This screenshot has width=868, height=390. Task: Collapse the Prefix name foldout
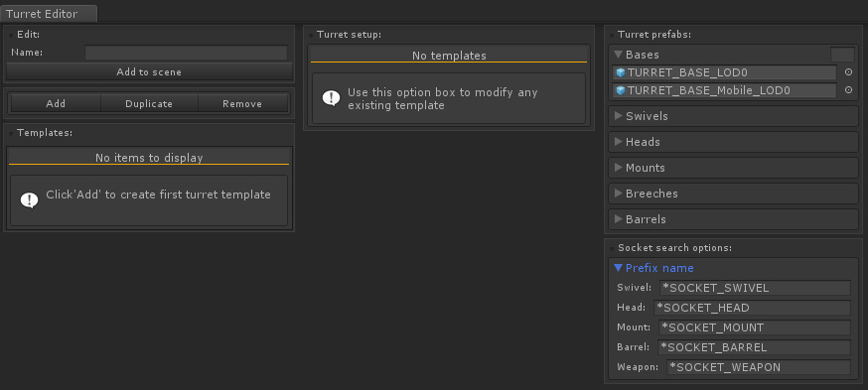[619, 268]
